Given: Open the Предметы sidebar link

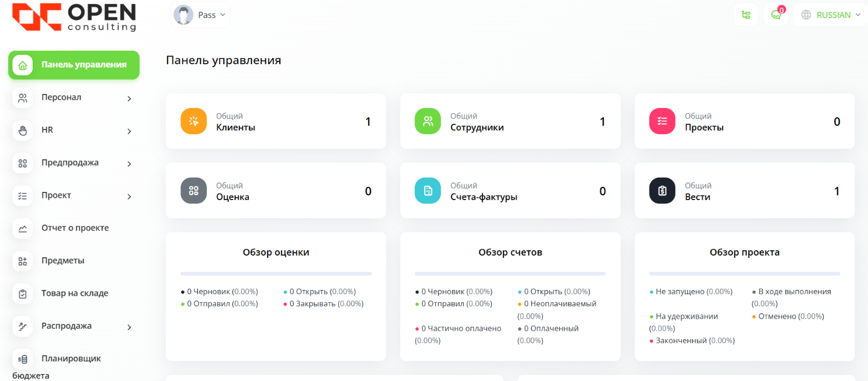Looking at the screenshot, I should pos(63,261).
